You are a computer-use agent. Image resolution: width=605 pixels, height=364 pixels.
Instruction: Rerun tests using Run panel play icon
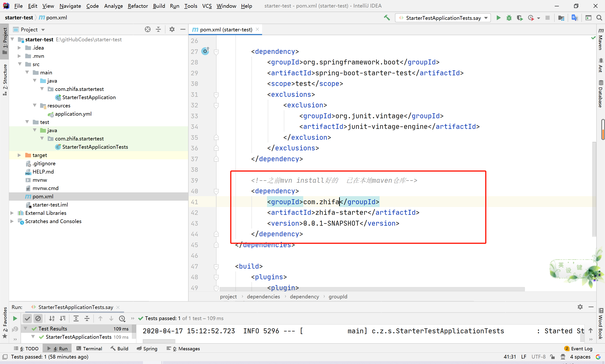[15, 318]
